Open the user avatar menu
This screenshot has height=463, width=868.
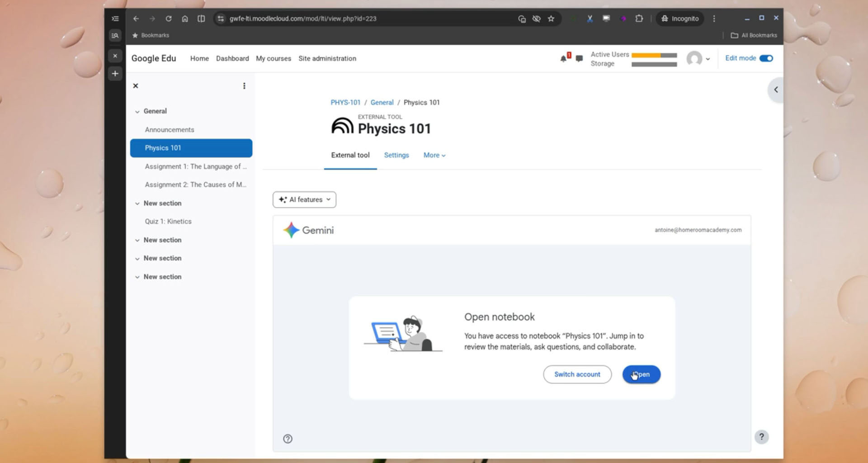(698, 58)
